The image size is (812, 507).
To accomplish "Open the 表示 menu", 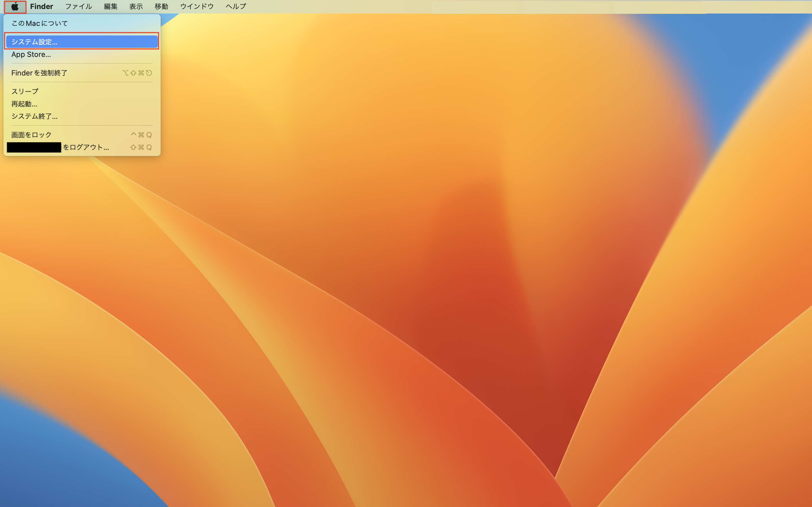I will (x=136, y=7).
